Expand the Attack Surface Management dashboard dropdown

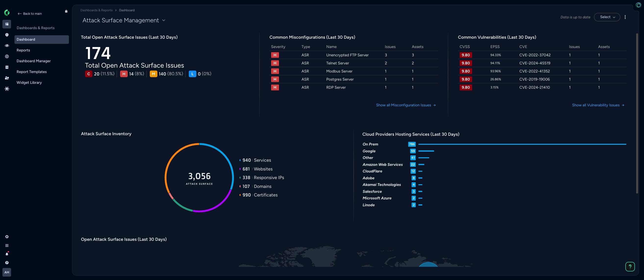(x=164, y=21)
